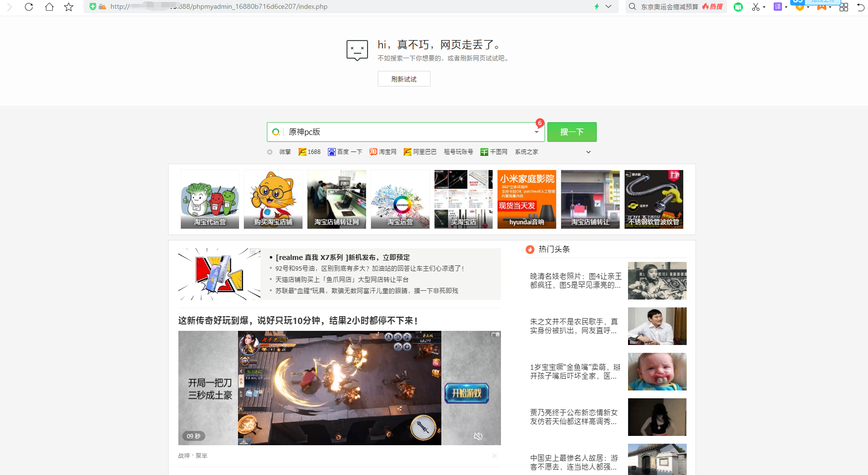This screenshot has width=868, height=475.
Task: Open the 淘宝代运营 vegetable cartoon thumbnail
Action: point(210,199)
